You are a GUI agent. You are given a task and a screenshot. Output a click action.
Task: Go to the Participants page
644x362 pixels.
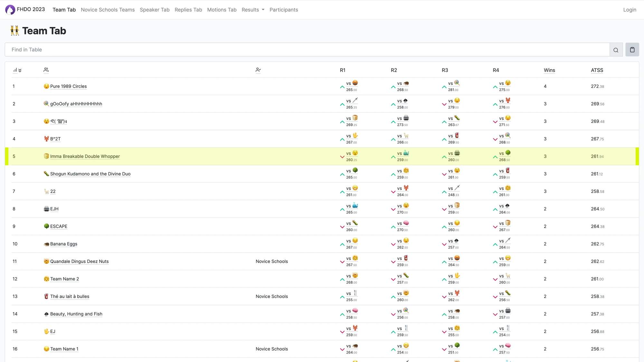coord(284,10)
